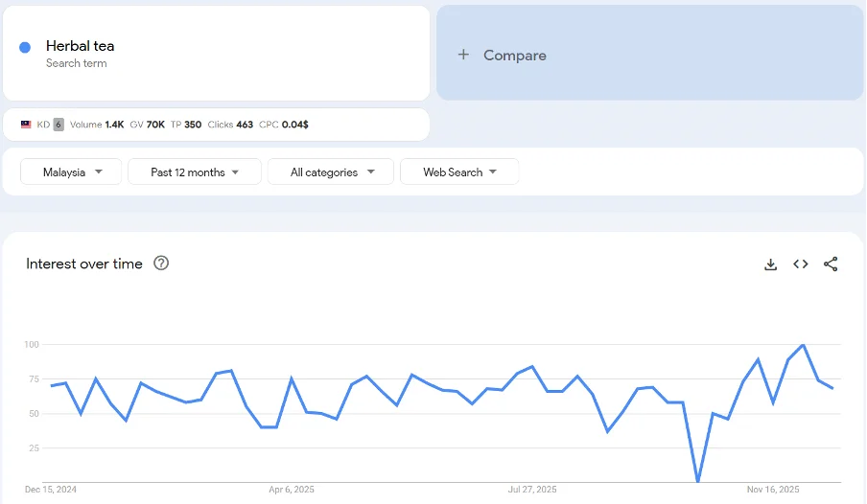Edit the Herbal tea search term
The image size is (867, 504).
coord(81,46)
